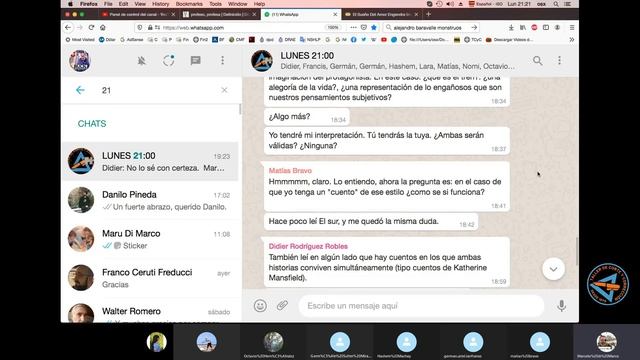Switch to the Panel de control del canal tab
The height and width of the screenshot is (360, 640).
point(138,14)
